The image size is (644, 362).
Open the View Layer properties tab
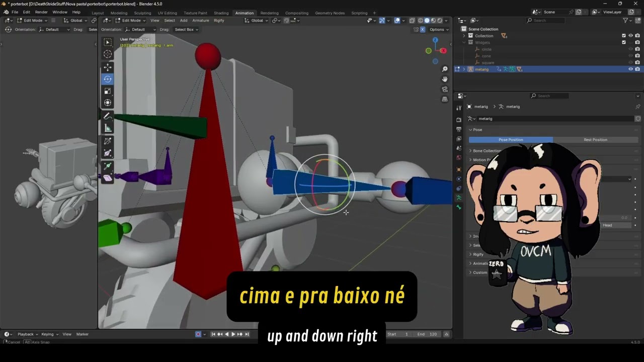click(x=458, y=139)
